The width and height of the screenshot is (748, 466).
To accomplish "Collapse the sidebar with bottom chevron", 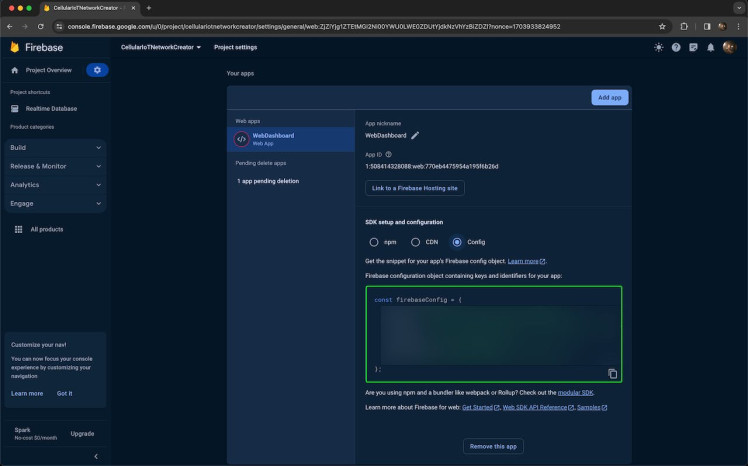I will pos(96,456).
